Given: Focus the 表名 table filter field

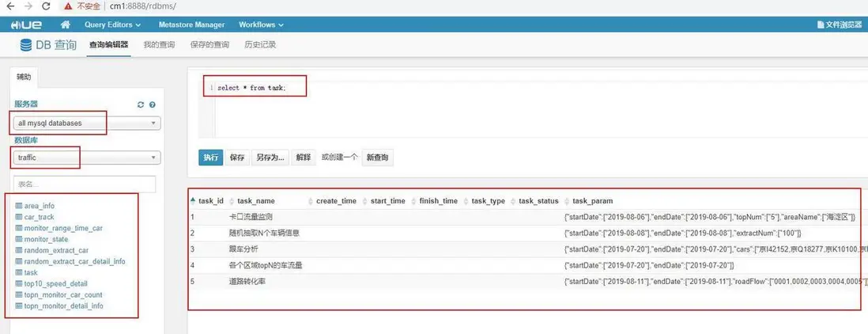Looking at the screenshot, I should pos(85,184).
